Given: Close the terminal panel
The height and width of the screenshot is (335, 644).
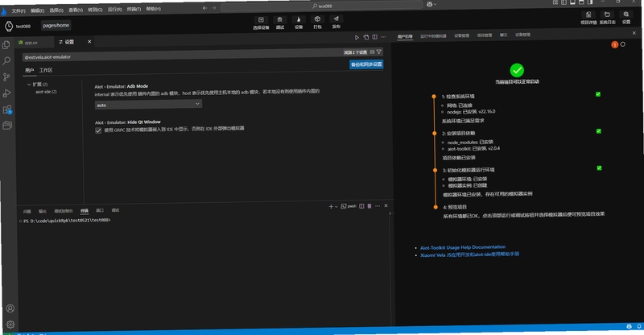Looking at the screenshot, I should pos(386,205).
